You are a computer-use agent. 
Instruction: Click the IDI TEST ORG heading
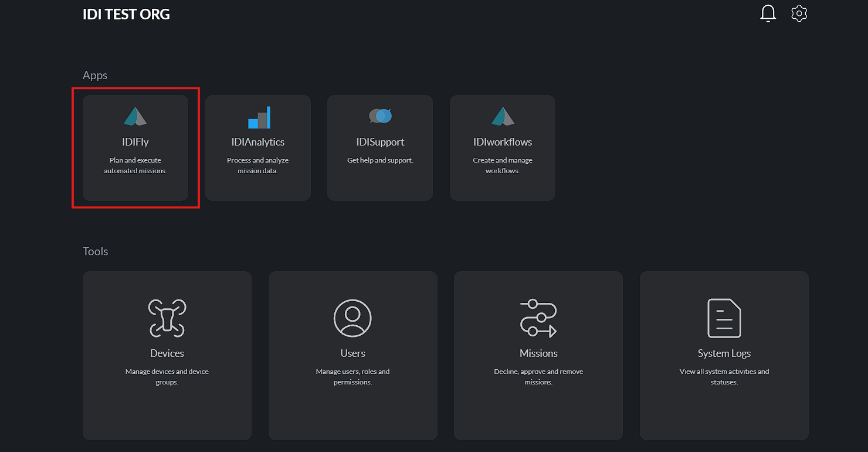(126, 14)
